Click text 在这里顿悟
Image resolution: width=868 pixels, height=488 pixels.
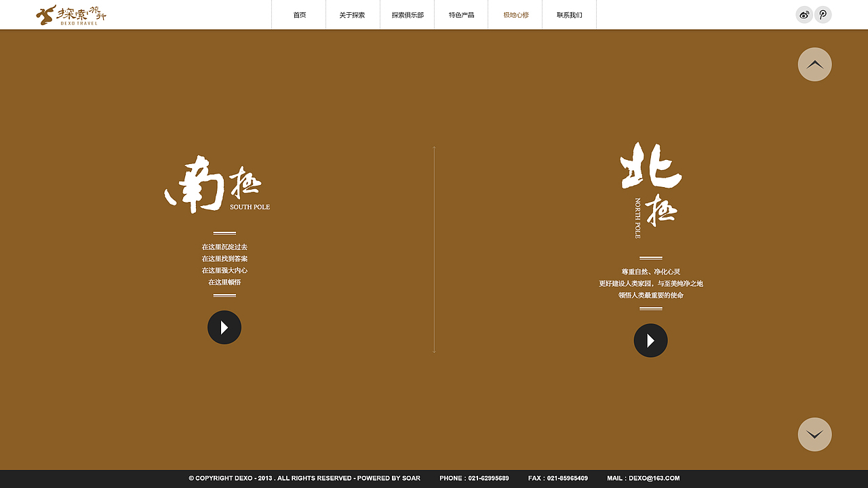pyautogui.click(x=224, y=282)
